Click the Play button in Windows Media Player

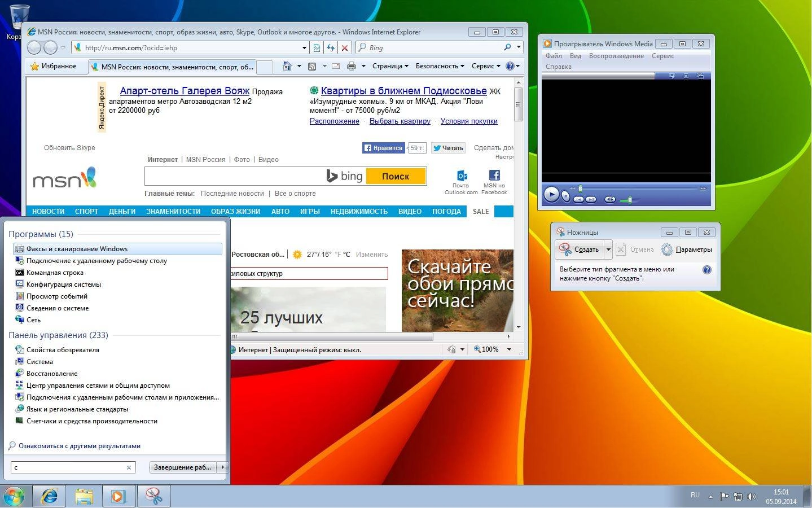click(x=551, y=194)
